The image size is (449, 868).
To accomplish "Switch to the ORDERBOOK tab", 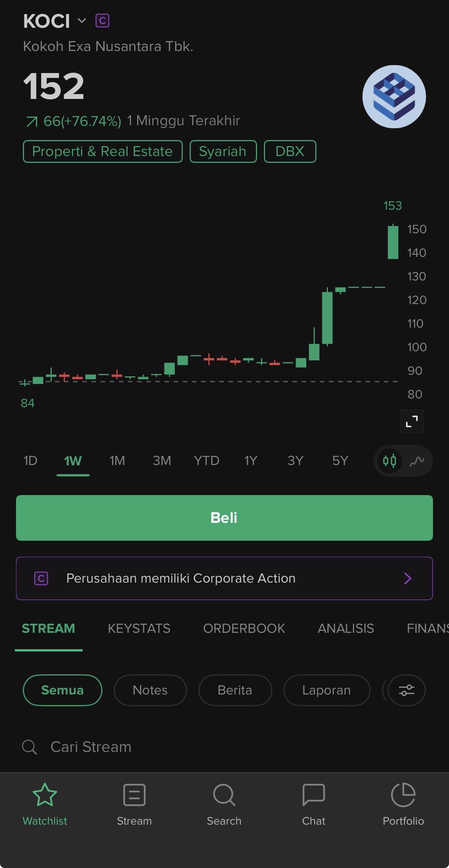I will pos(244,628).
